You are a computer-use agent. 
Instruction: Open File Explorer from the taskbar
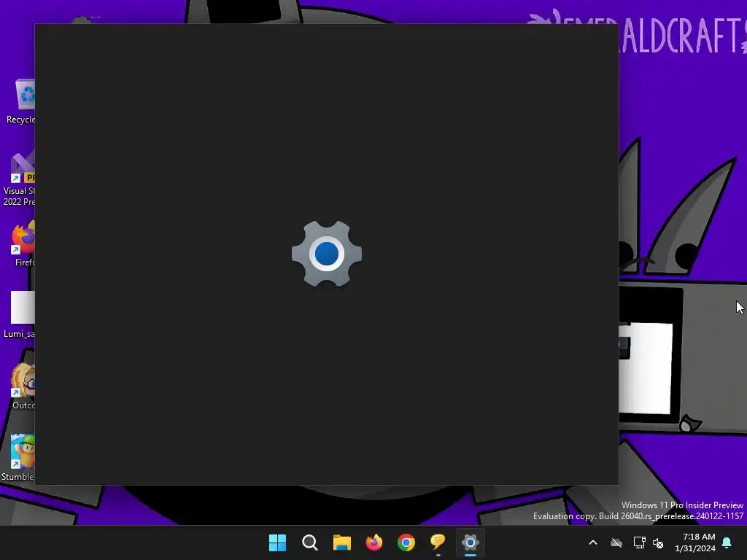click(342, 542)
